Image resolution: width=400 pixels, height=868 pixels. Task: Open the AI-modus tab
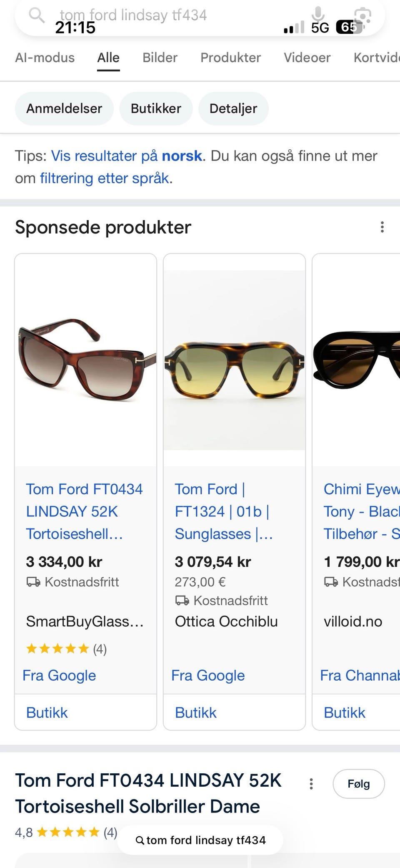click(45, 58)
